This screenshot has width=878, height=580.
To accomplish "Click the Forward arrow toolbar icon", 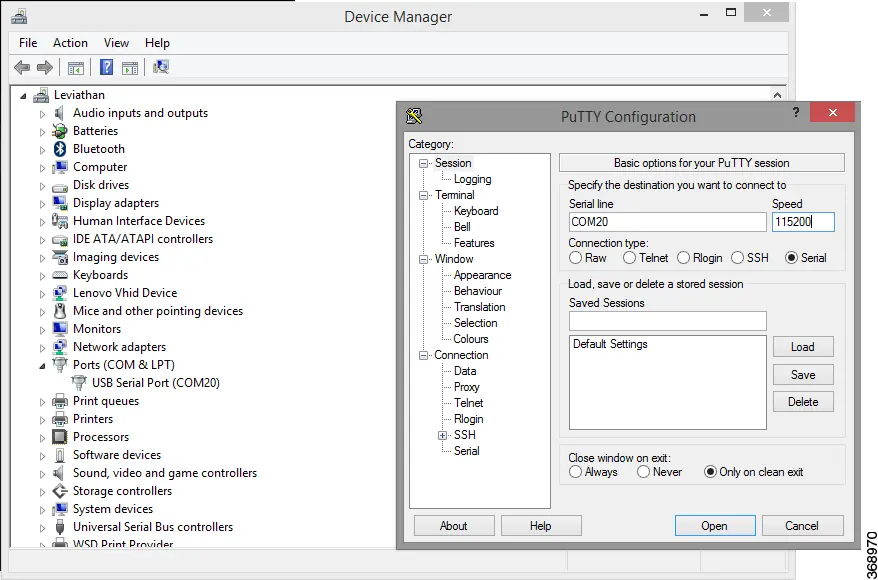I will (x=45, y=68).
